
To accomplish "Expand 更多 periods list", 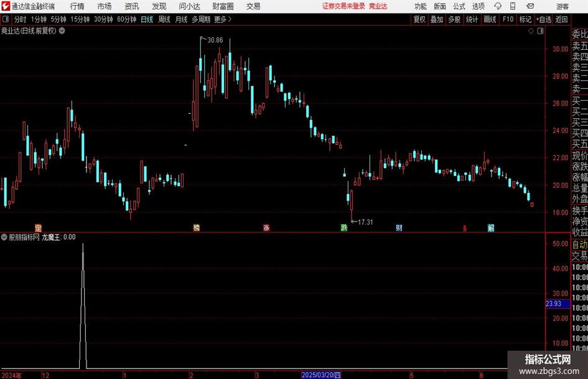I will pos(223,19).
